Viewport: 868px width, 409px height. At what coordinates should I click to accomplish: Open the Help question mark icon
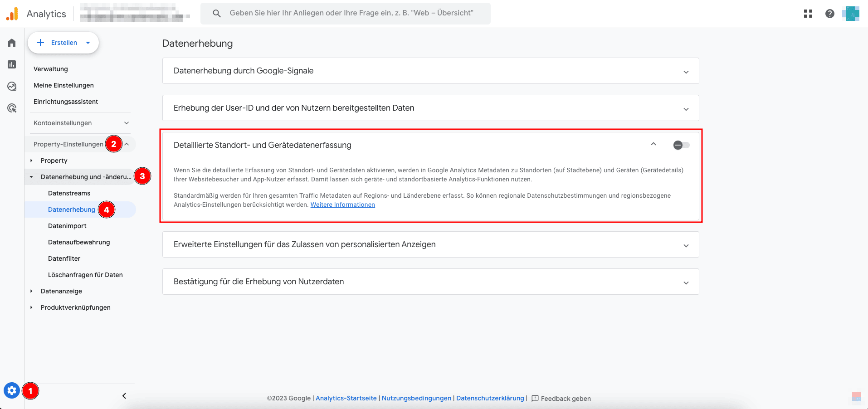coord(830,14)
